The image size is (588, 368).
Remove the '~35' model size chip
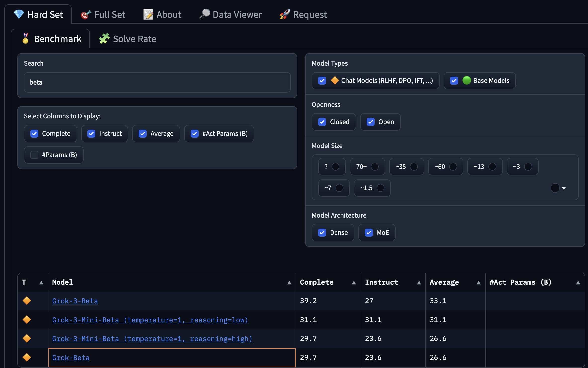tap(414, 167)
